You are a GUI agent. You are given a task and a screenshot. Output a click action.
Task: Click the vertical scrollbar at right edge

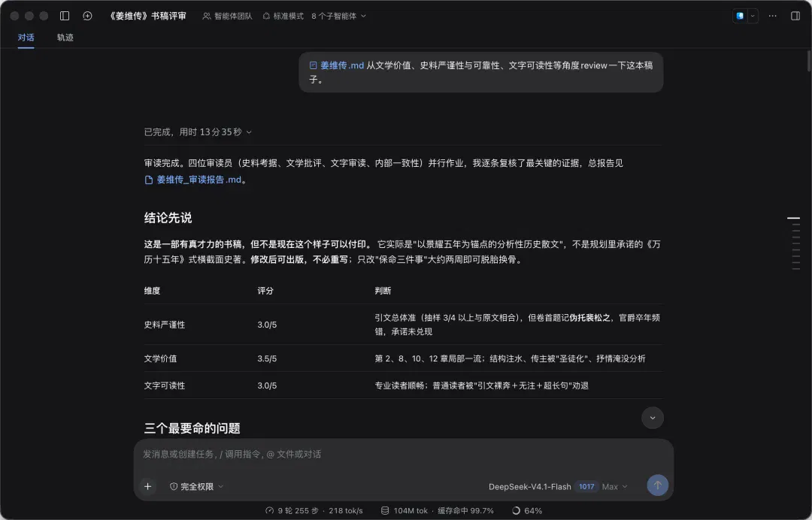pos(809,61)
